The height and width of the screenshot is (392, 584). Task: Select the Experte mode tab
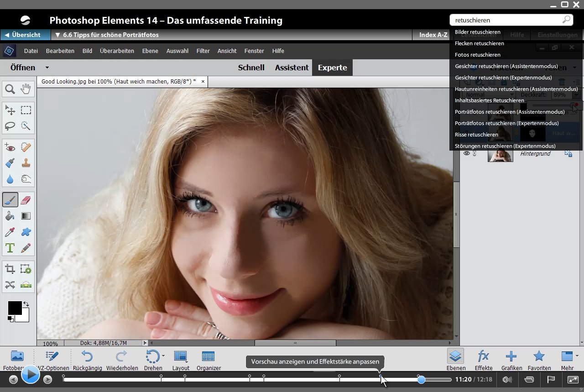click(333, 68)
